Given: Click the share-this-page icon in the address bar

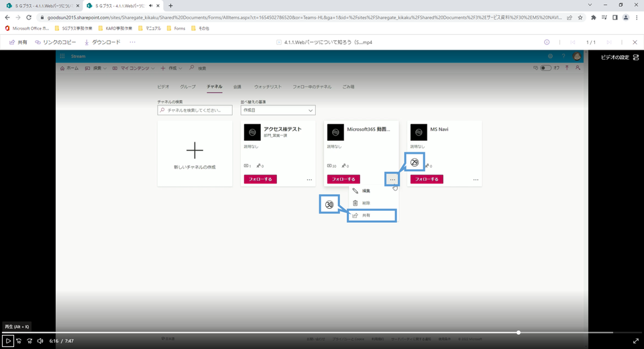Looking at the screenshot, I should click(x=570, y=17).
